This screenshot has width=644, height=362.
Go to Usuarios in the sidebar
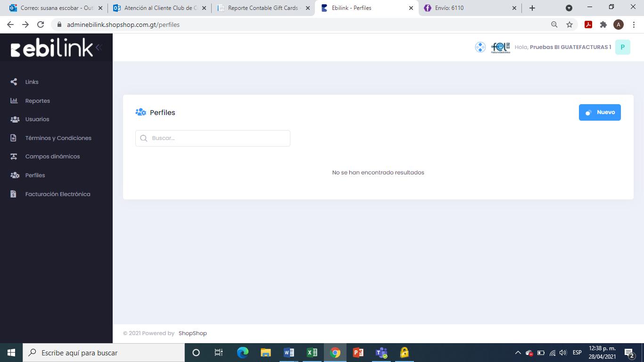(x=37, y=119)
